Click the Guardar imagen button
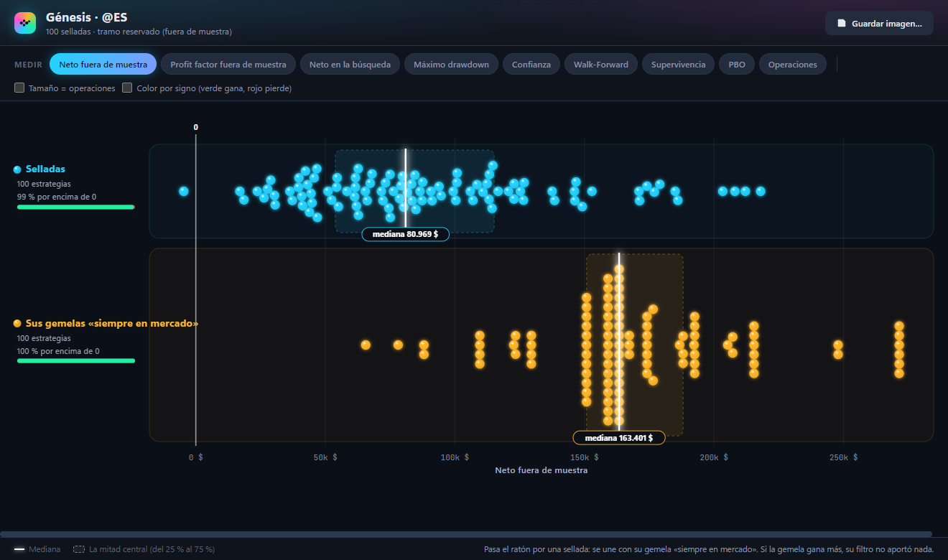The image size is (948, 560). coord(879,23)
